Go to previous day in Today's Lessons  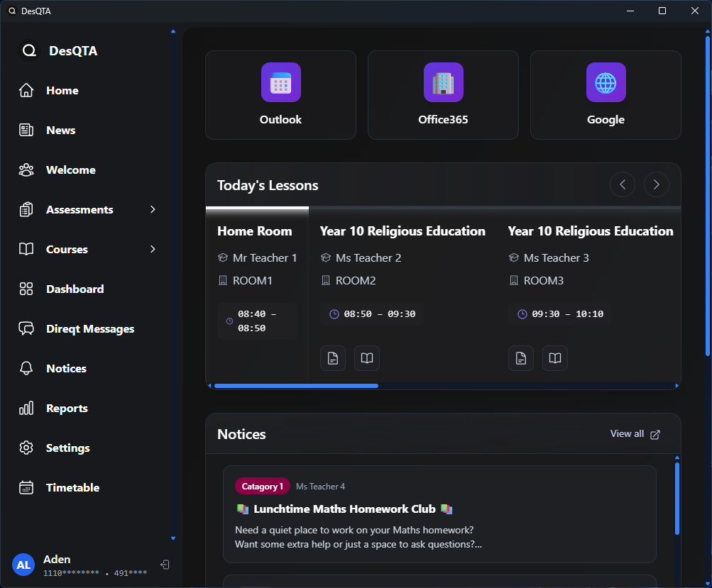coord(623,184)
